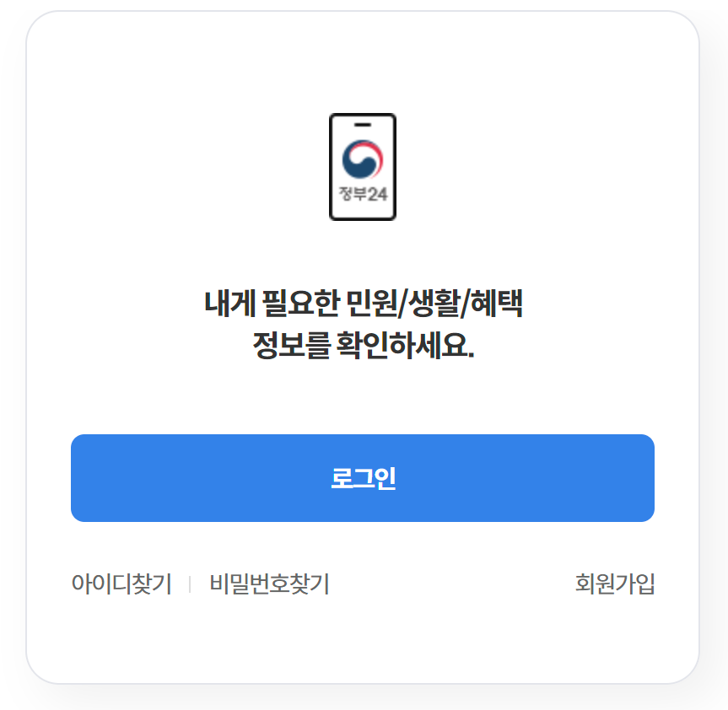Click the left end of the blue login button
This screenshot has width=728, height=710.
point(93,478)
